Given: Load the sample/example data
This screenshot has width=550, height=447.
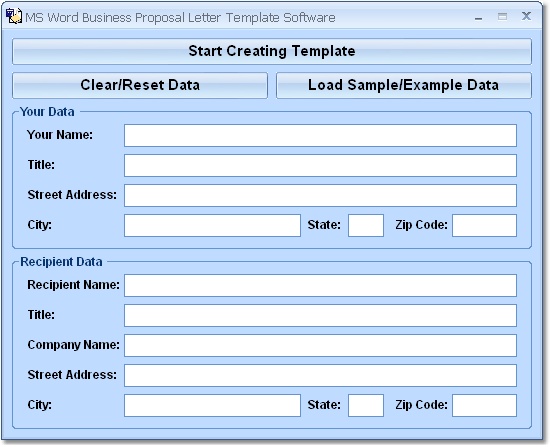Looking at the screenshot, I should pos(404,85).
